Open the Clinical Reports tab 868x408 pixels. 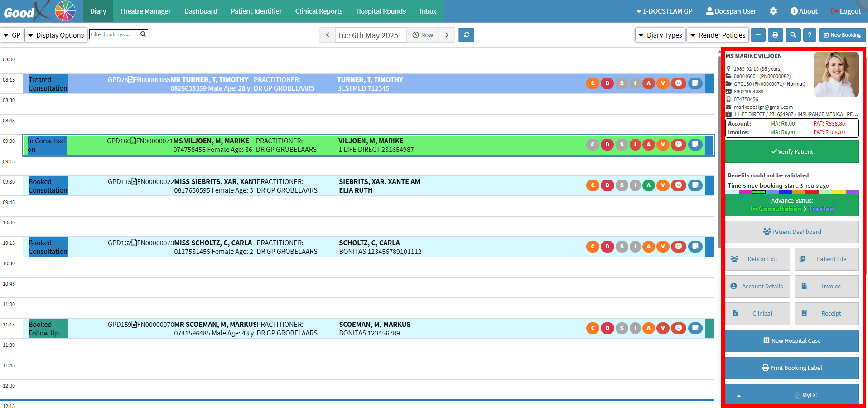318,11
